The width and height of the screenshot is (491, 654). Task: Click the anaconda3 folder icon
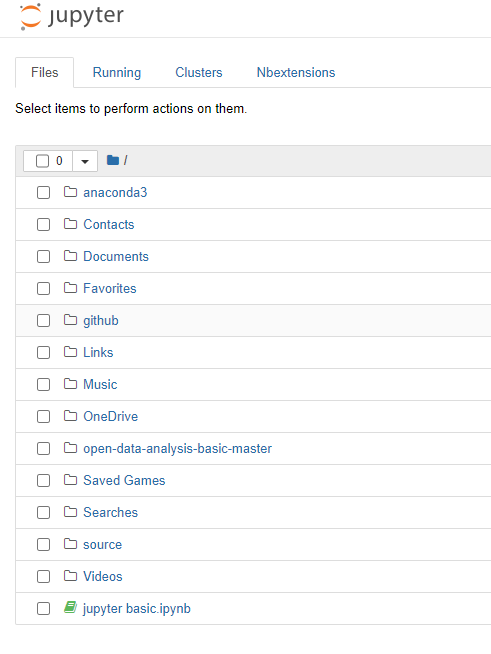pyautogui.click(x=71, y=192)
